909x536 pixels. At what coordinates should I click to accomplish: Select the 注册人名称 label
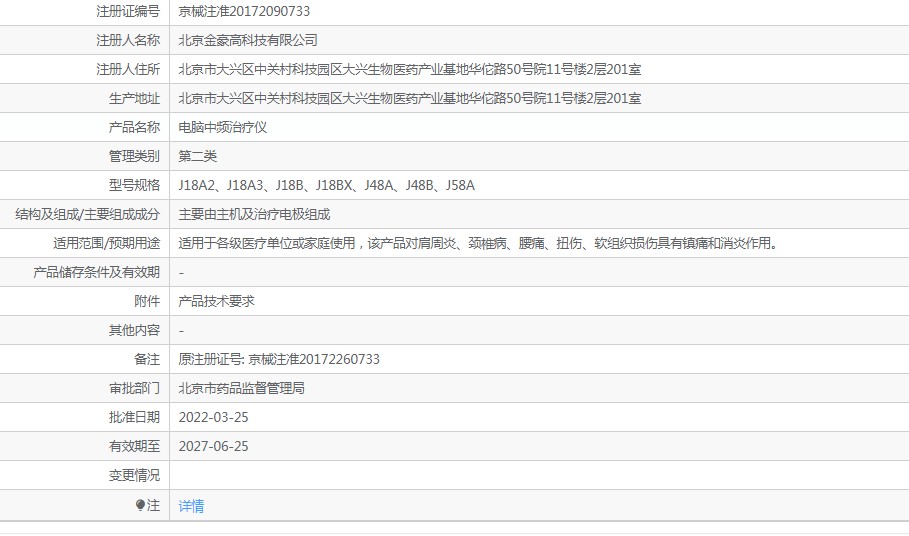(x=128, y=40)
